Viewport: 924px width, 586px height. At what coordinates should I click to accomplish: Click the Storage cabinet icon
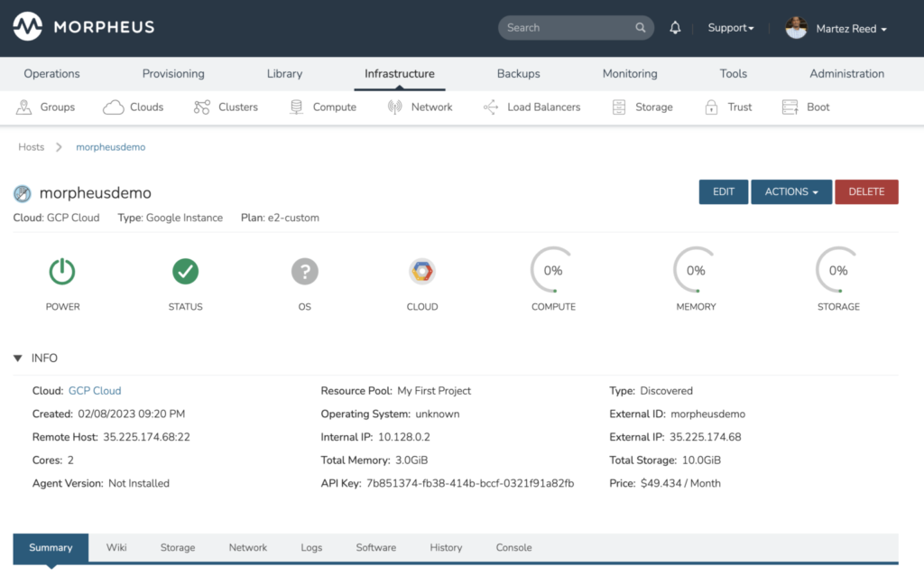click(x=619, y=107)
